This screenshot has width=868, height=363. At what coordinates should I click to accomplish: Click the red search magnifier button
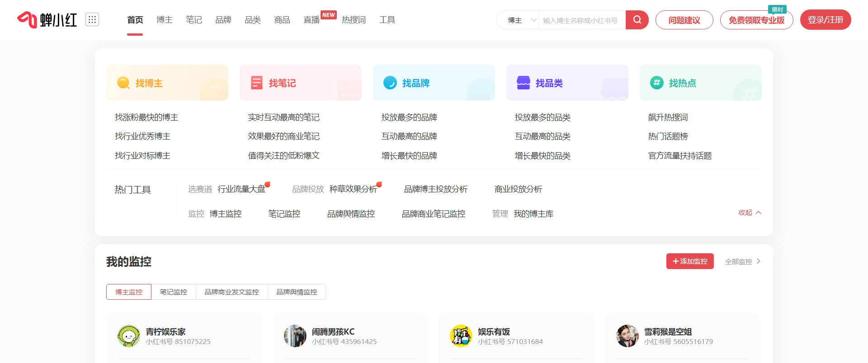637,20
